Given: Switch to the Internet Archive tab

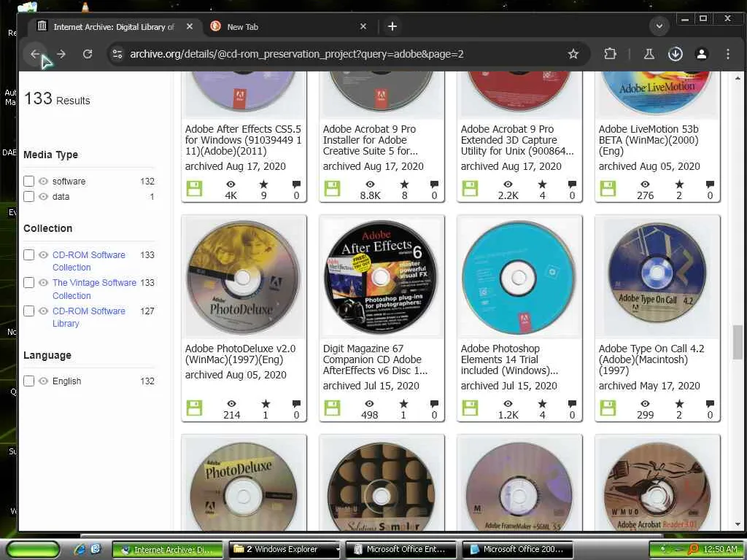Looking at the screenshot, I should tap(115, 27).
